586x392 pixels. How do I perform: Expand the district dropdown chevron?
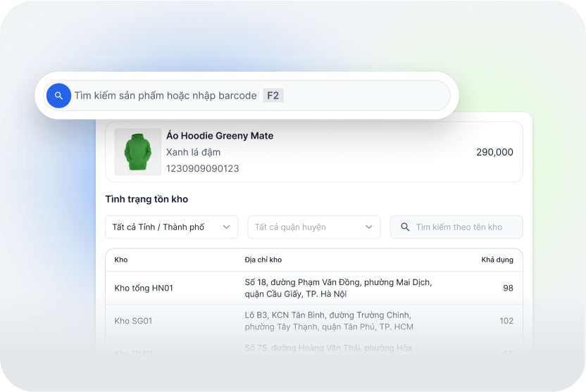click(369, 227)
